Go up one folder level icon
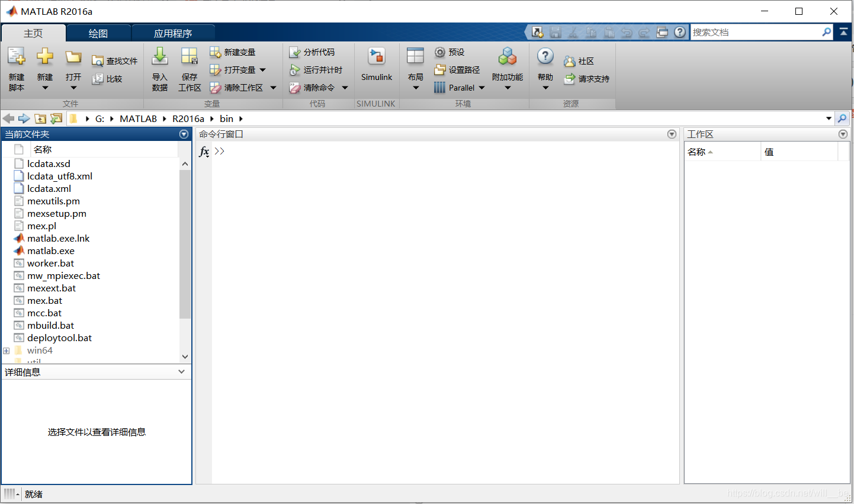The image size is (854, 504). pos(40,118)
